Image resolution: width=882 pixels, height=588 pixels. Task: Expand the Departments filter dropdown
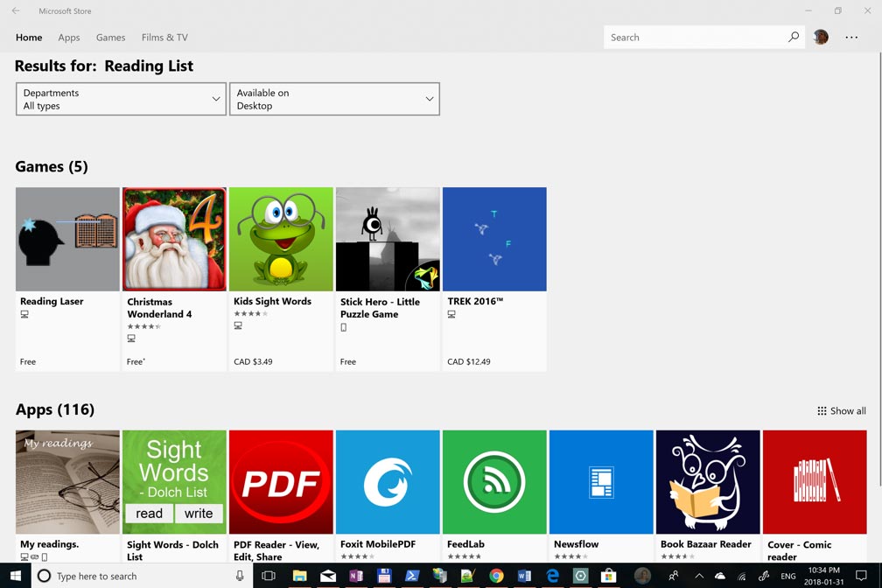coord(121,99)
